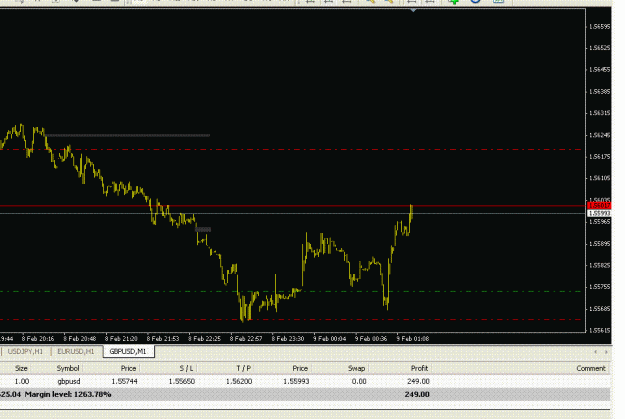Click the take profit value 1.56200
Screen dimensions: 625x419
pos(239,381)
